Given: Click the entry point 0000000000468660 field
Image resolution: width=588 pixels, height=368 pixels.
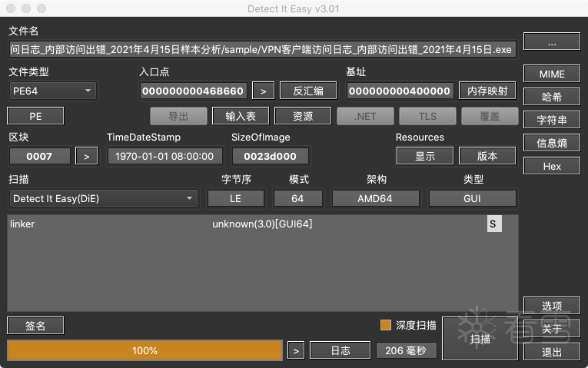Looking at the screenshot, I should point(193,91).
